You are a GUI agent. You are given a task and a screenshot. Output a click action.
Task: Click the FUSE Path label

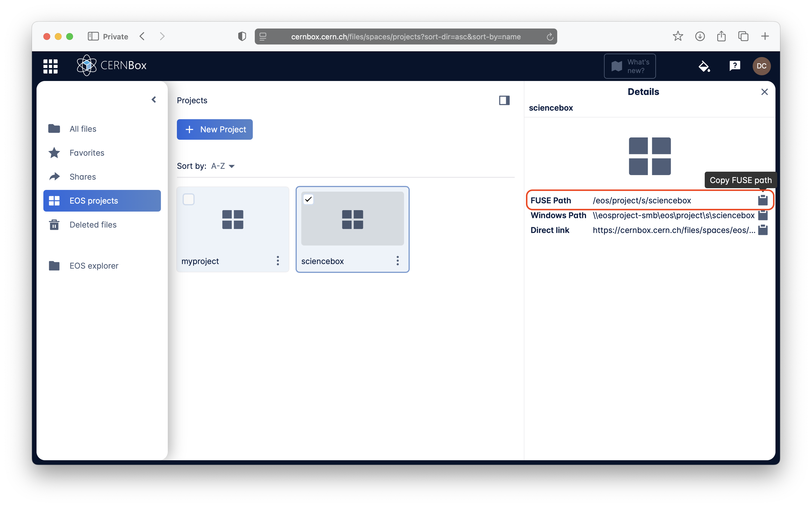[550, 200]
